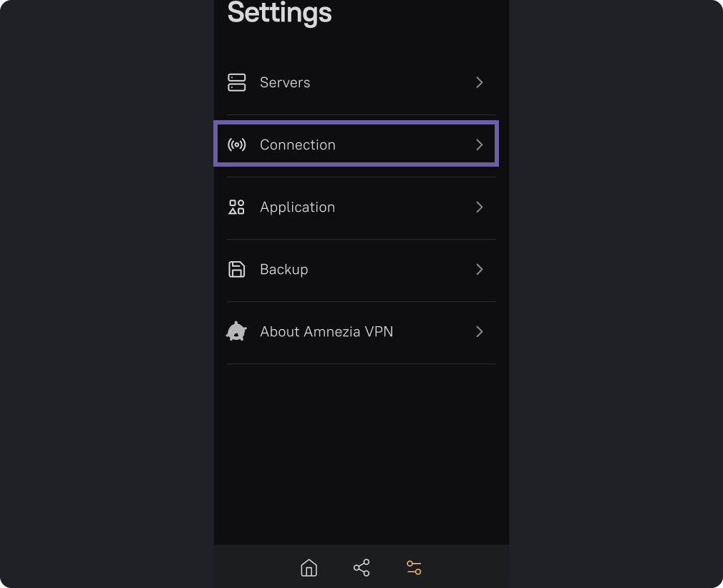
Task: Expand the Servers row chevron
Action: pyautogui.click(x=480, y=82)
